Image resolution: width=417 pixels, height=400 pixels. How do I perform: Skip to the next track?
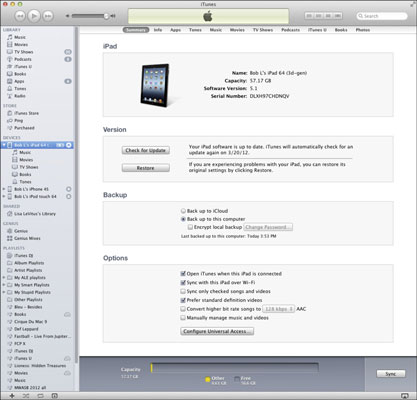coord(48,16)
